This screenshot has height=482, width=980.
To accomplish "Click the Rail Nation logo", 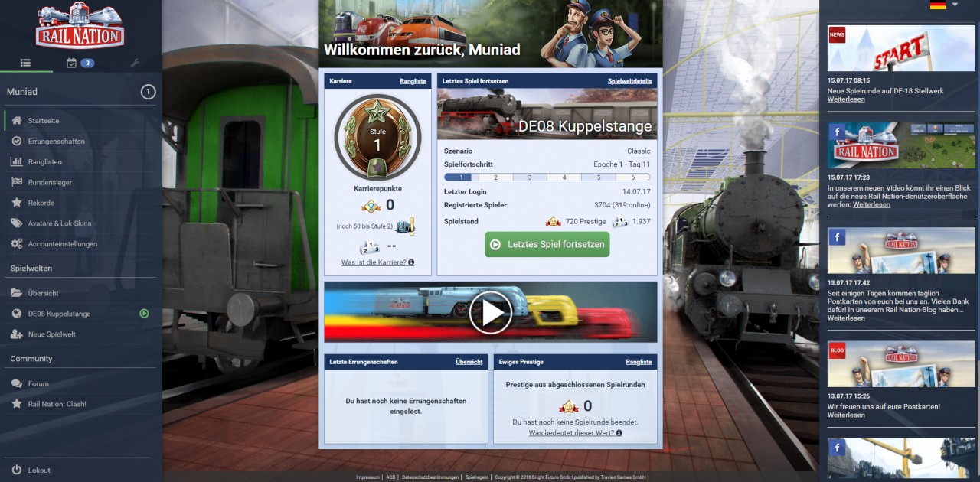I will [x=80, y=25].
